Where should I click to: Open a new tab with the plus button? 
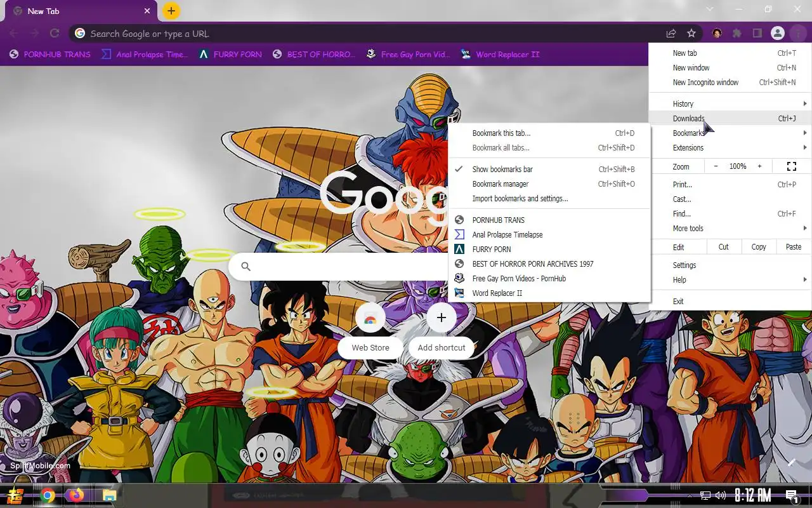coord(171,11)
